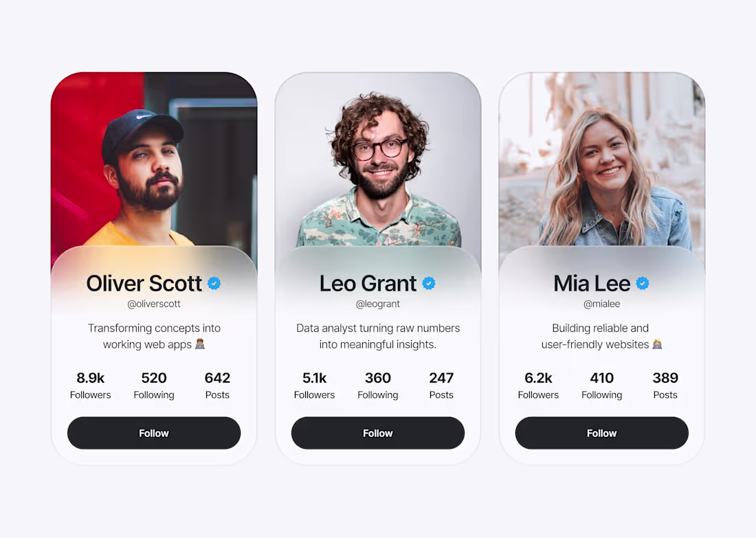Click the Follow button on Mia Lee's card
This screenshot has width=756, height=538.
point(601,433)
